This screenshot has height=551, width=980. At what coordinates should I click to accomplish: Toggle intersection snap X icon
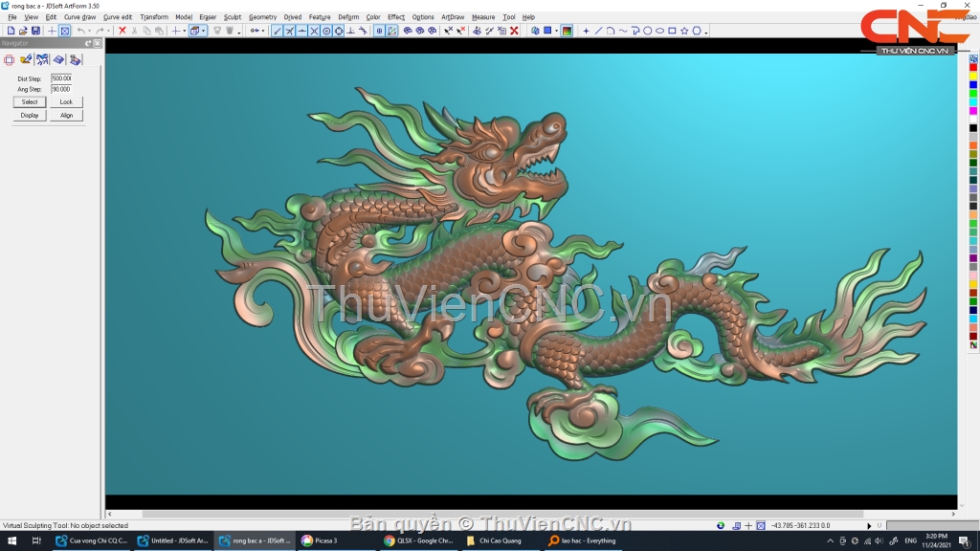pyautogui.click(x=314, y=31)
